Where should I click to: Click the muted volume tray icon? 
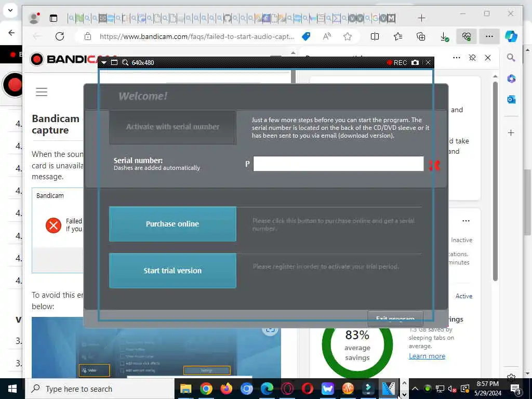point(452,389)
